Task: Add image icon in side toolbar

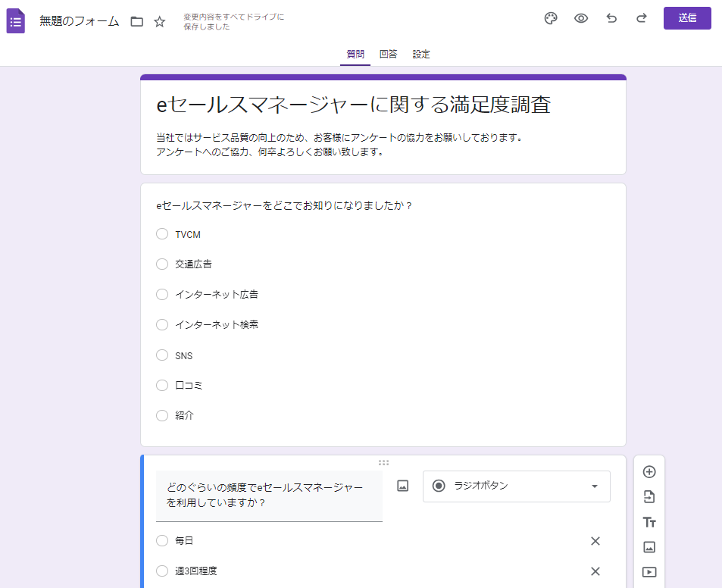Action: click(649, 547)
